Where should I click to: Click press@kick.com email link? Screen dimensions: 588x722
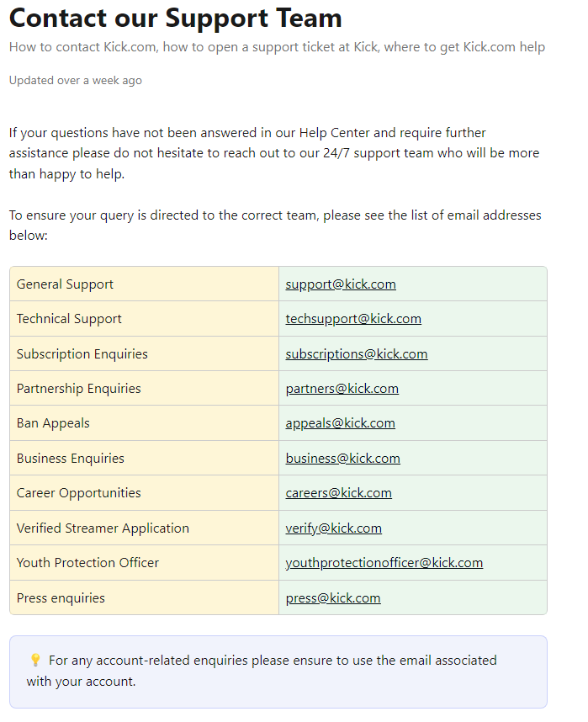[x=333, y=597]
